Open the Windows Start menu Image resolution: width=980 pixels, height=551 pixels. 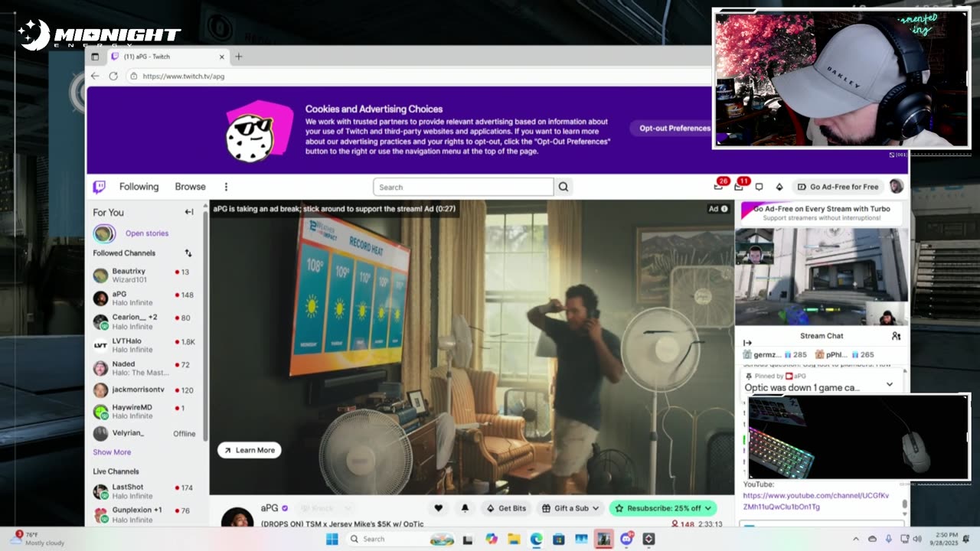(332, 539)
